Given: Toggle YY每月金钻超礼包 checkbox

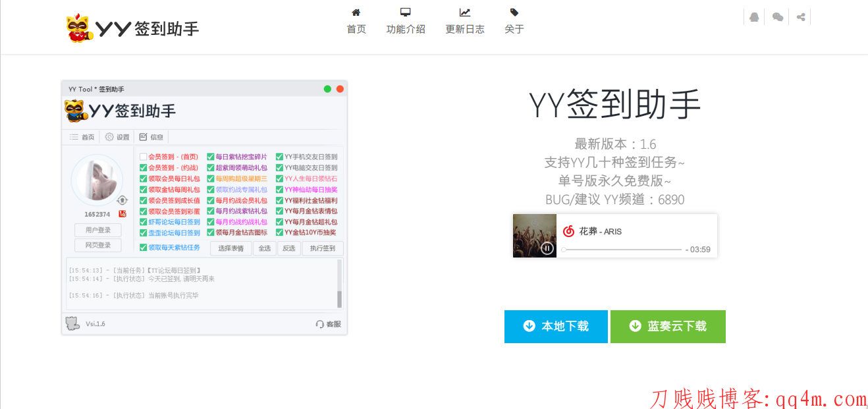Looking at the screenshot, I should pos(280,222).
